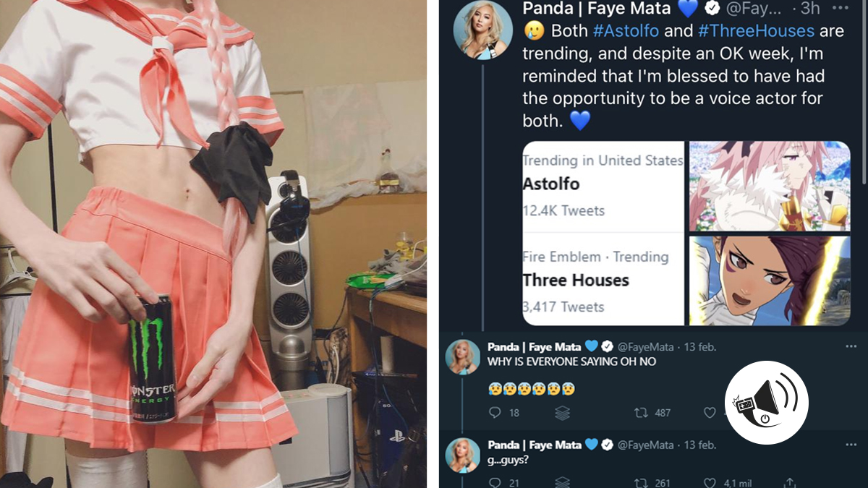Open more options on "OH NO" tweet
868x488 pixels.
(851, 346)
